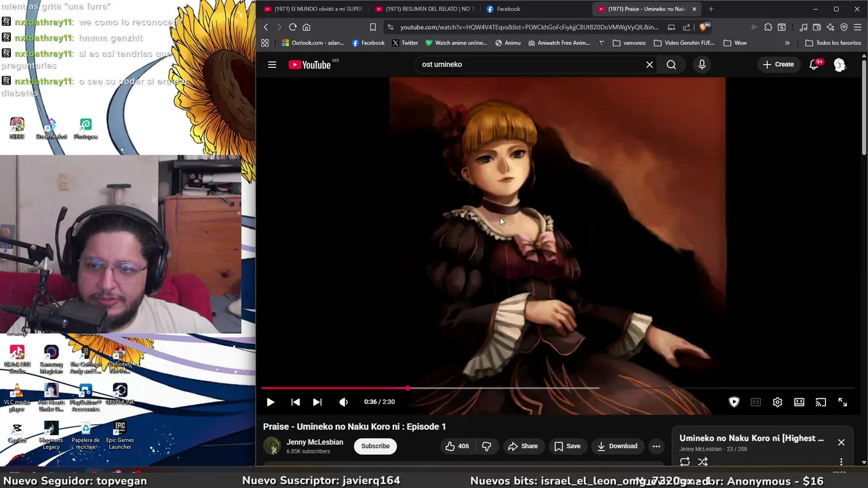Dislike the video
The width and height of the screenshot is (868, 488).
point(486,446)
